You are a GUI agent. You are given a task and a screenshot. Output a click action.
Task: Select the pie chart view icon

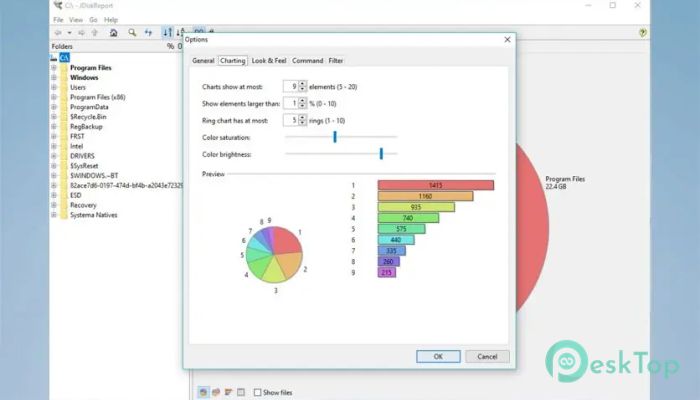point(203,392)
